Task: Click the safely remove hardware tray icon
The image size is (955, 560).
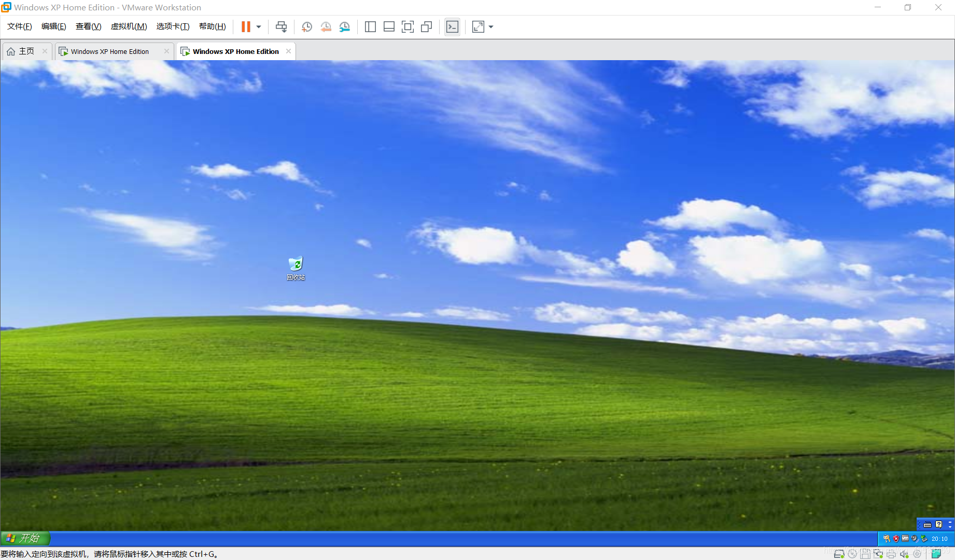Action: click(x=924, y=538)
